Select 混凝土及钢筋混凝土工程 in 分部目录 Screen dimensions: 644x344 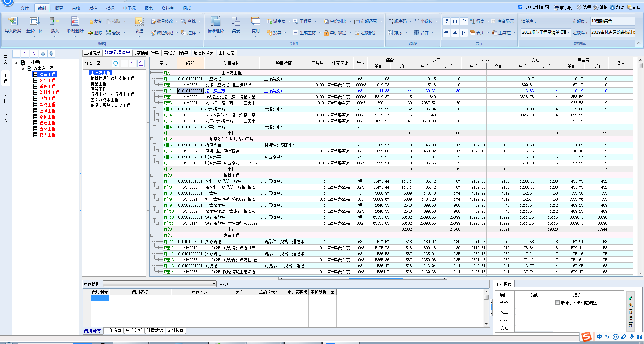[112, 94]
